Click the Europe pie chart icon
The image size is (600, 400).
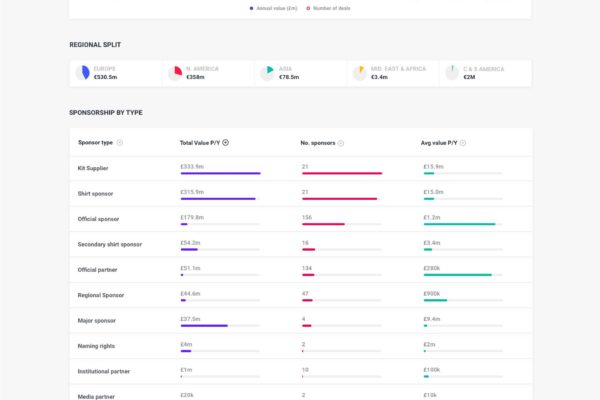coord(83,73)
